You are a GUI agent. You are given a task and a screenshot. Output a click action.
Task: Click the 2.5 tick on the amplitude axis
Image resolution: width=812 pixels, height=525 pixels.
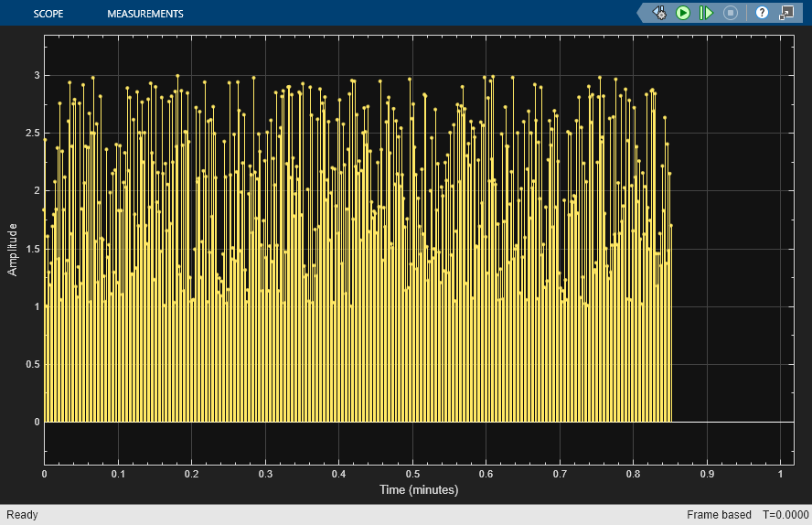(33, 133)
